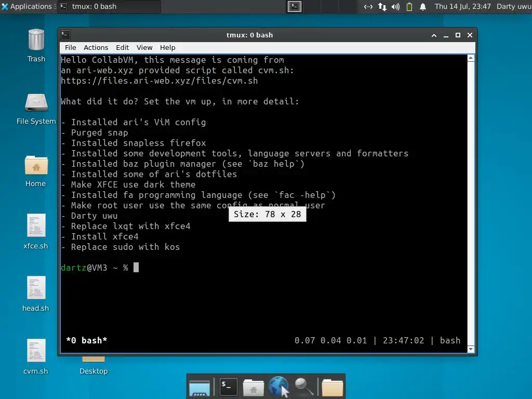Screen dimensions: 532x399
Task: Launch the terminal emulator from dock
Action: (x=229, y=387)
